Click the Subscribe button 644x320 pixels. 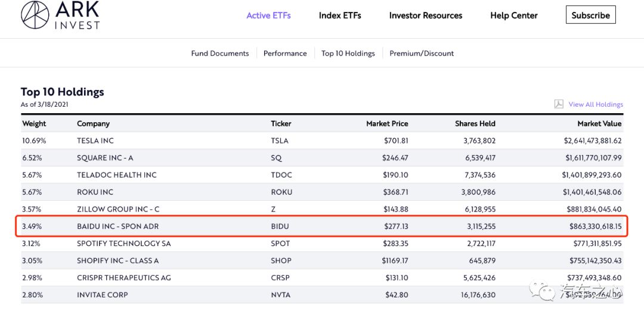click(590, 15)
